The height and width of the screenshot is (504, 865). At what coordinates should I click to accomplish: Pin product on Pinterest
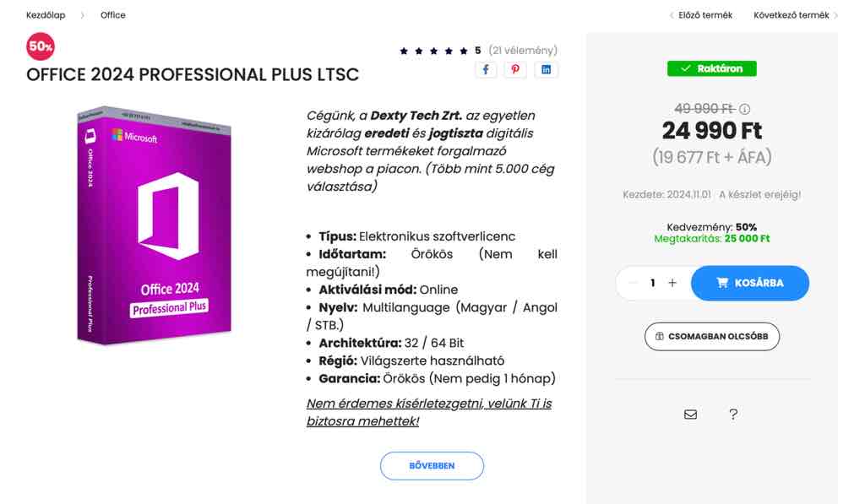(x=515, y=69)
